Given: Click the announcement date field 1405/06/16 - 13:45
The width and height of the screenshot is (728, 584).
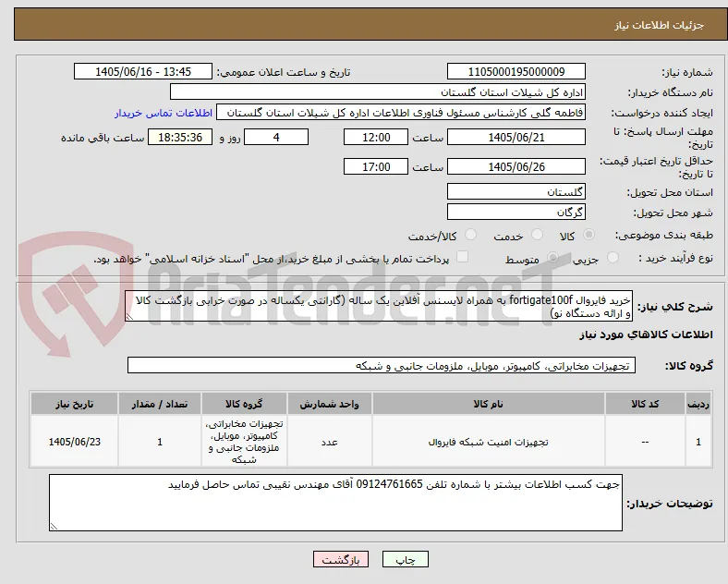Looking at the screenshot, I should [x=143, y=71].
